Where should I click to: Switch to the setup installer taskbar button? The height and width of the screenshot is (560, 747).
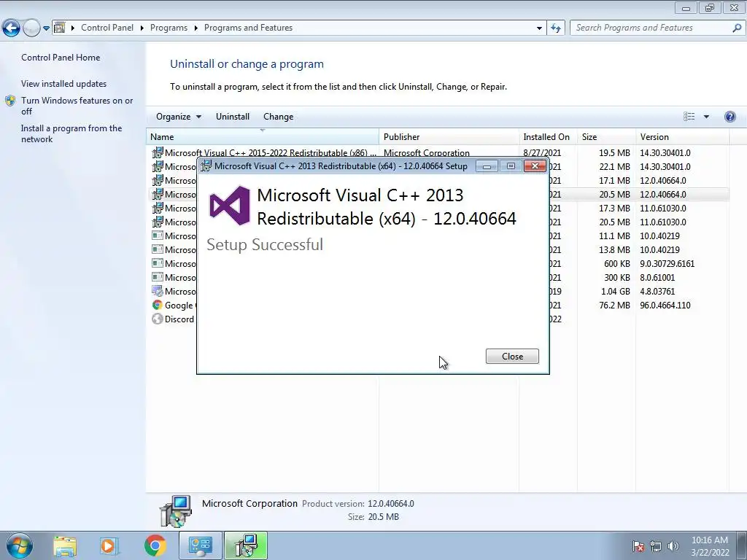[x=246, y=545]
